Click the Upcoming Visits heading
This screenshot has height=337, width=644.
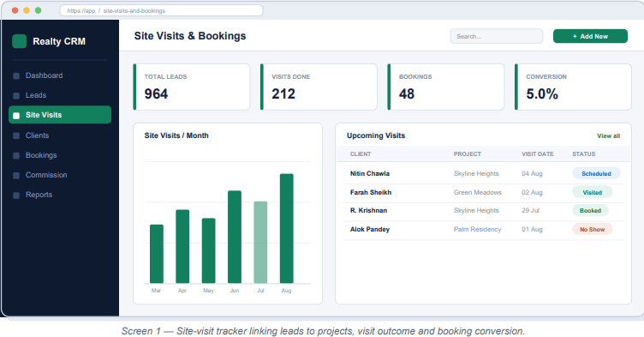tap(376, 135)
